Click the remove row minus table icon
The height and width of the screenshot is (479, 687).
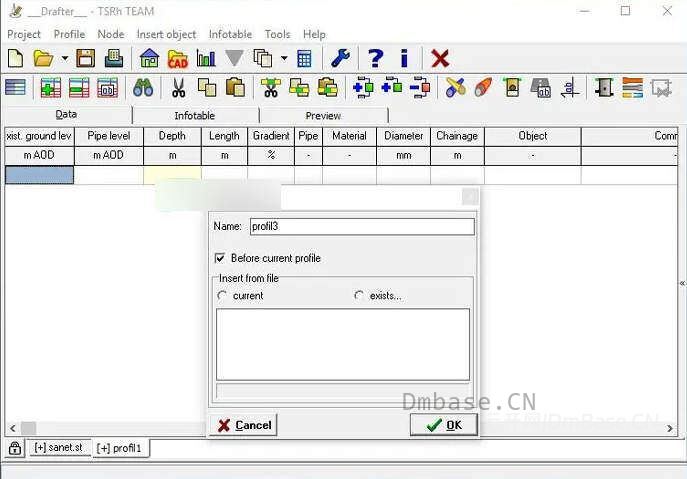(x=79, y=87)
